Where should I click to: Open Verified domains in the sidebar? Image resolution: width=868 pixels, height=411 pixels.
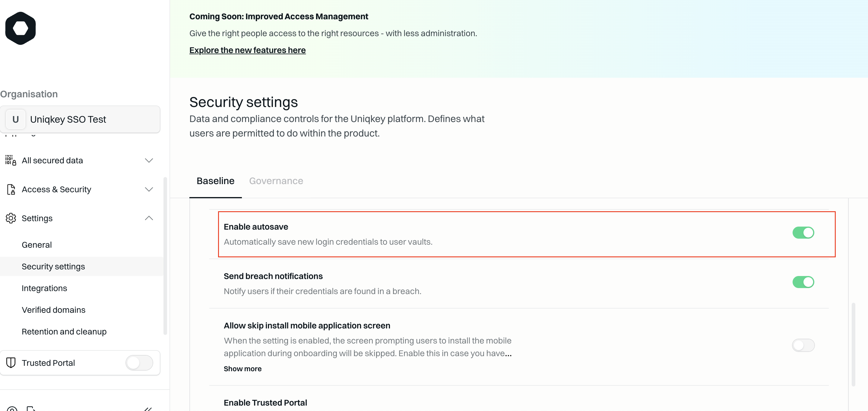click(54, 310)
